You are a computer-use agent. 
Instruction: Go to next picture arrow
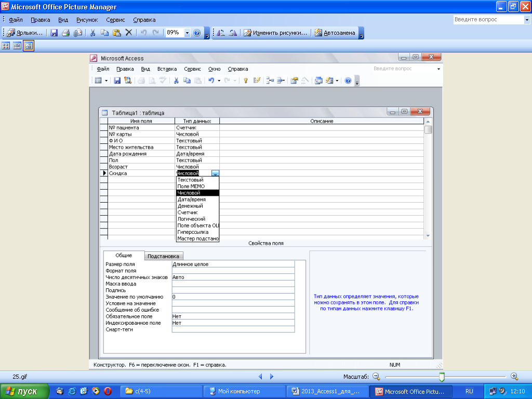click(x=271, y=376)
